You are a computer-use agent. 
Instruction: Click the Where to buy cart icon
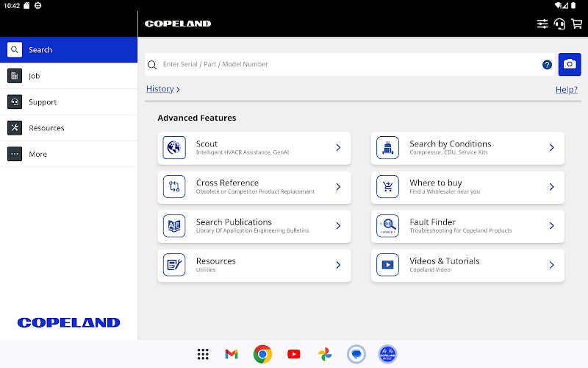click(388, 187)
